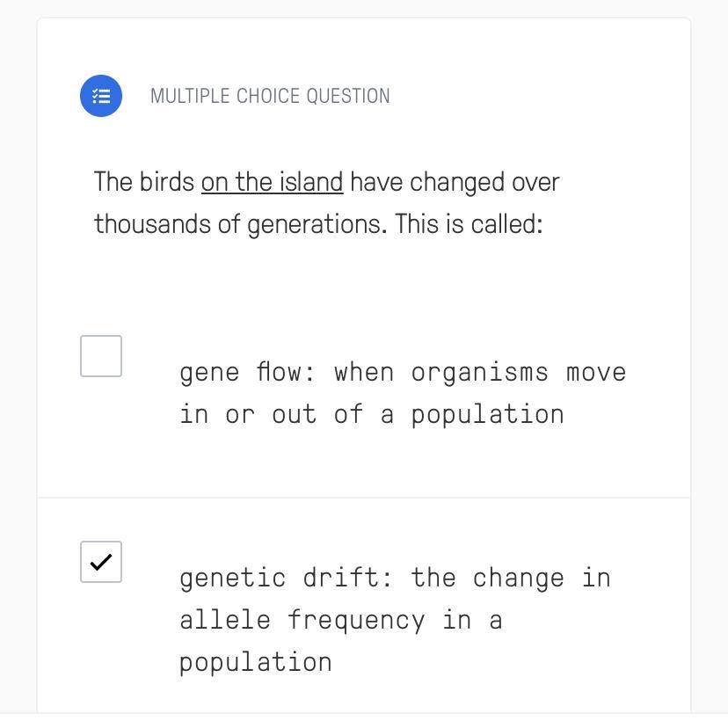Image resolution: width=728 pixels, height=728 pixels.
Task: Click 'have changed over' in the question
Action: (x=455, y=182)
